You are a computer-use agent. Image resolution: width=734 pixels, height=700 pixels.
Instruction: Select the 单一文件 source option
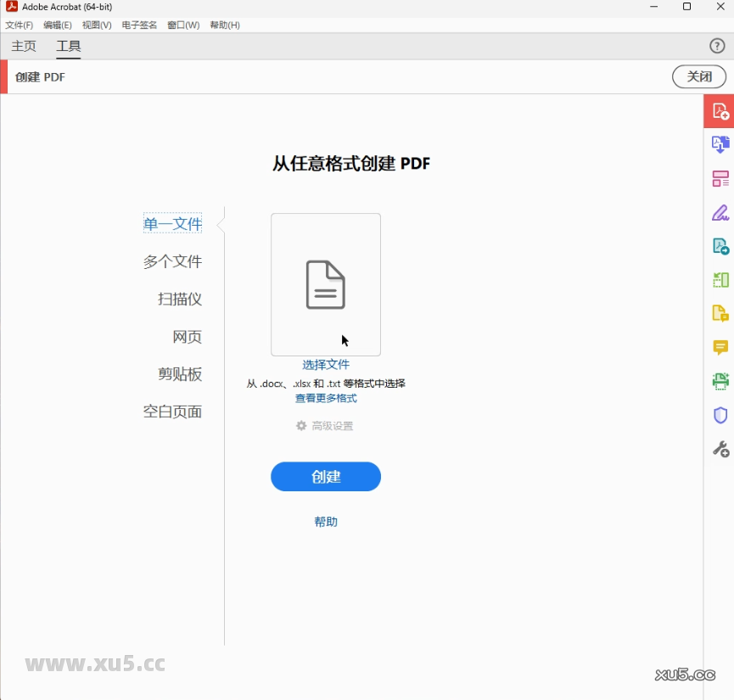173,223
